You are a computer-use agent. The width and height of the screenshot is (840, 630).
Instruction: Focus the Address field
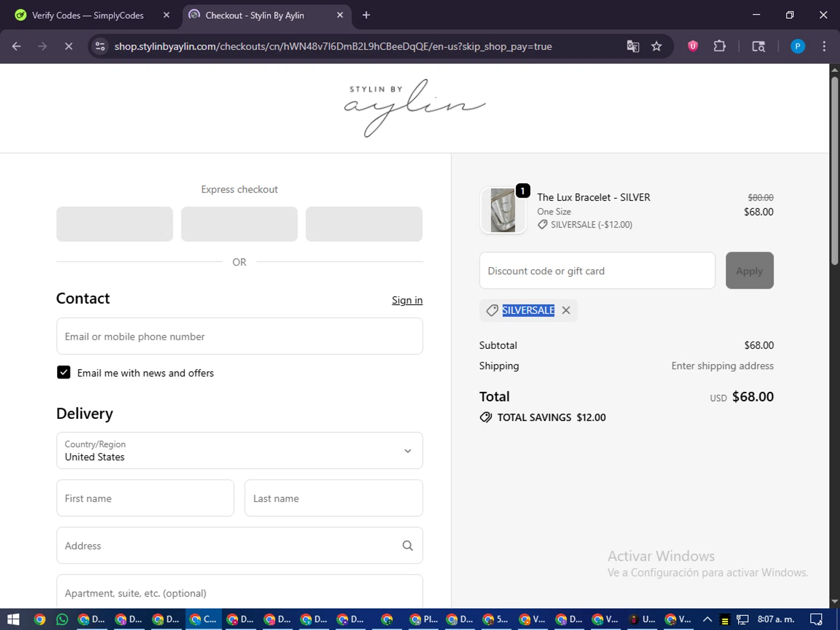[x=239, y=545]
